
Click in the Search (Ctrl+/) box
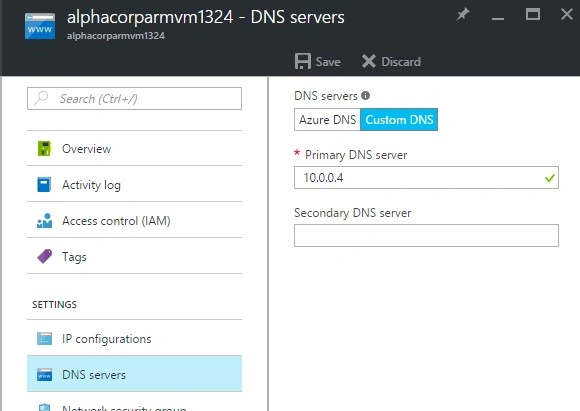[134, 98]
